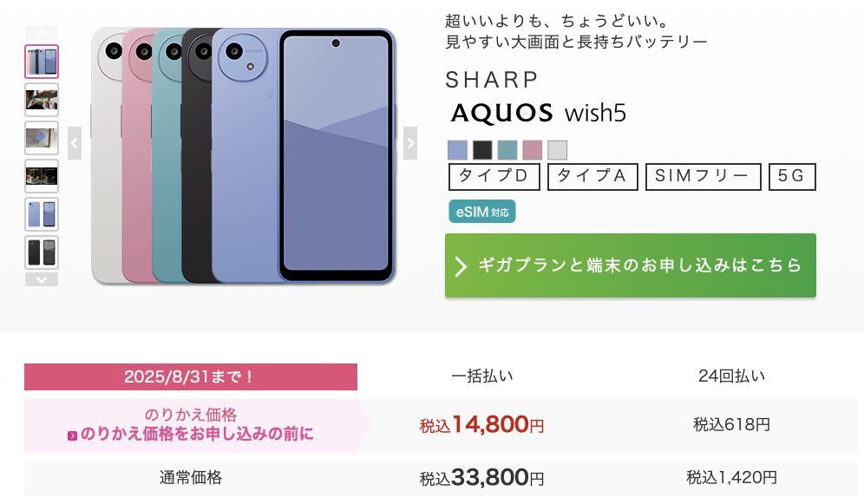Click the タイプD tag

(x=494, y=176)
